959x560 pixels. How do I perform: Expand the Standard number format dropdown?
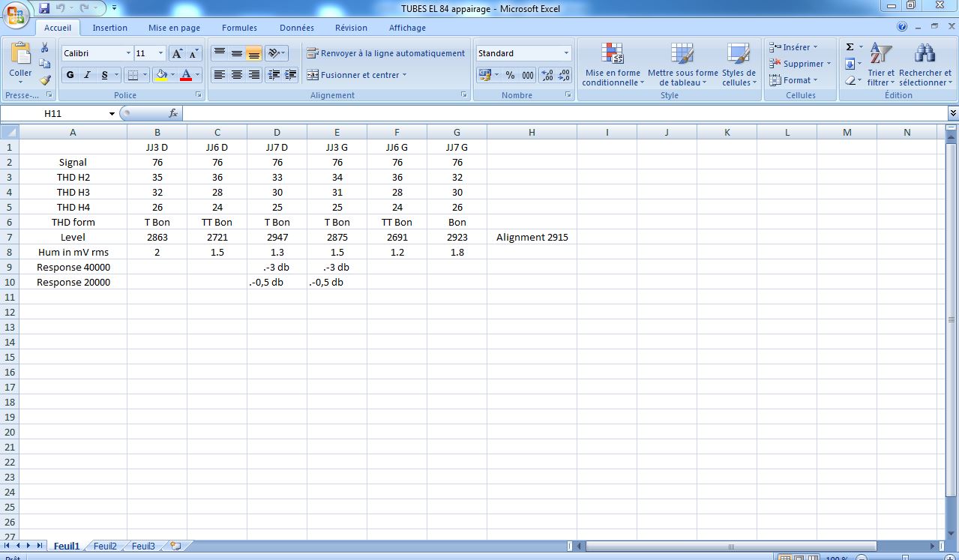(x=566, y=53)
